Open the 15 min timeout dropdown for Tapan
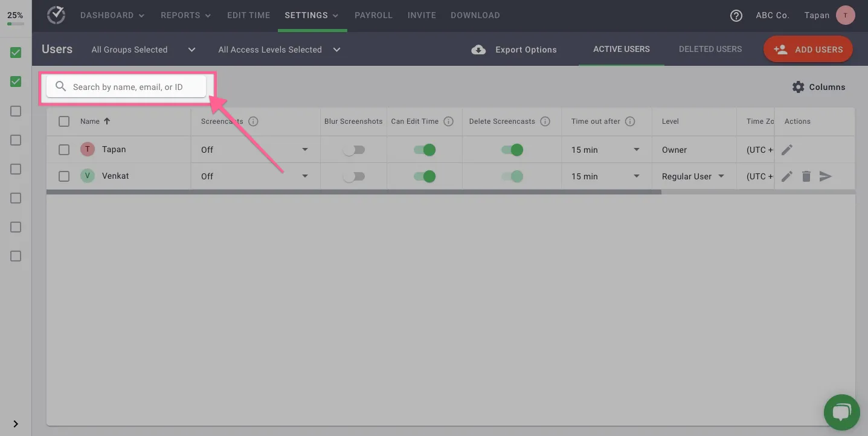868x436 pixels. tap(606, 150)
